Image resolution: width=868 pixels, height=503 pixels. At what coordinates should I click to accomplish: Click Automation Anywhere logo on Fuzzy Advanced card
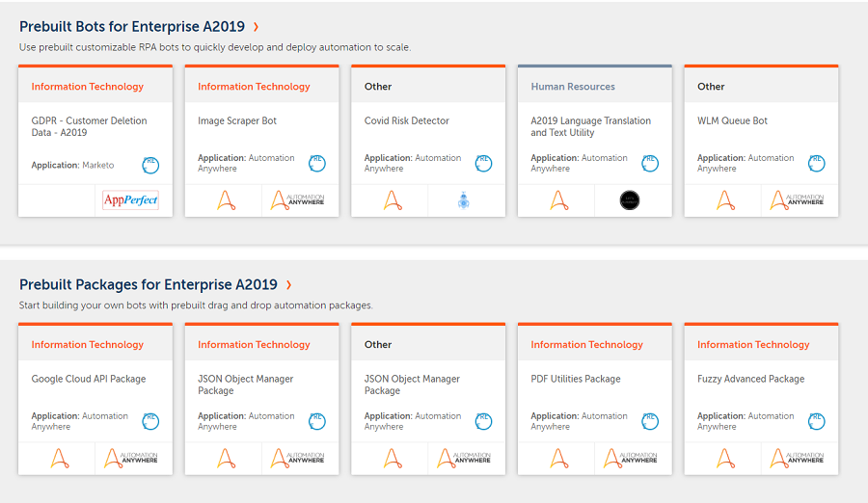(798, 458)
